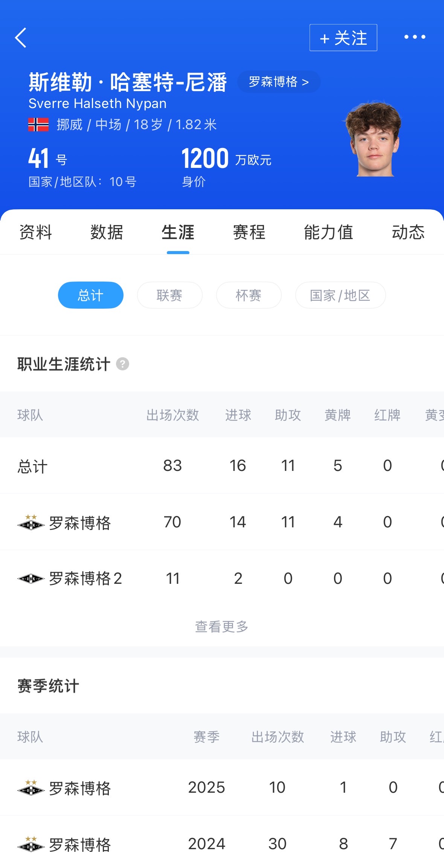Switch filter to 联赛

[x=169, y=295]
